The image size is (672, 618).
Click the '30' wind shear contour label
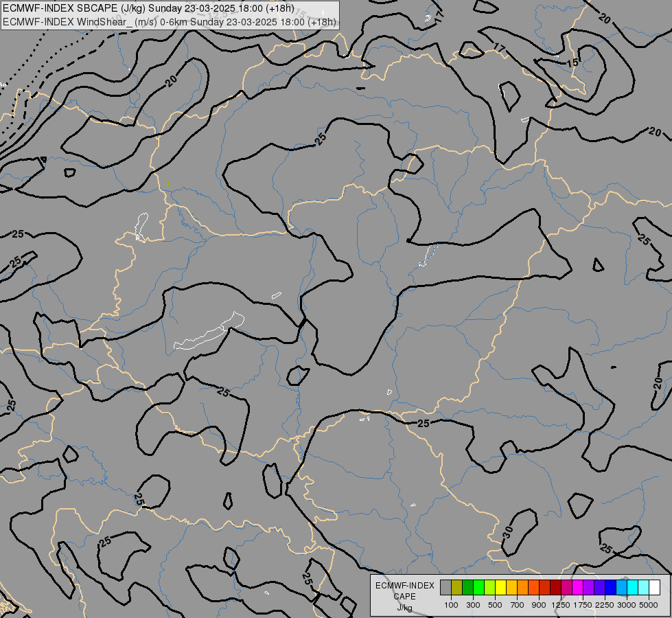[x=508, y=533]
